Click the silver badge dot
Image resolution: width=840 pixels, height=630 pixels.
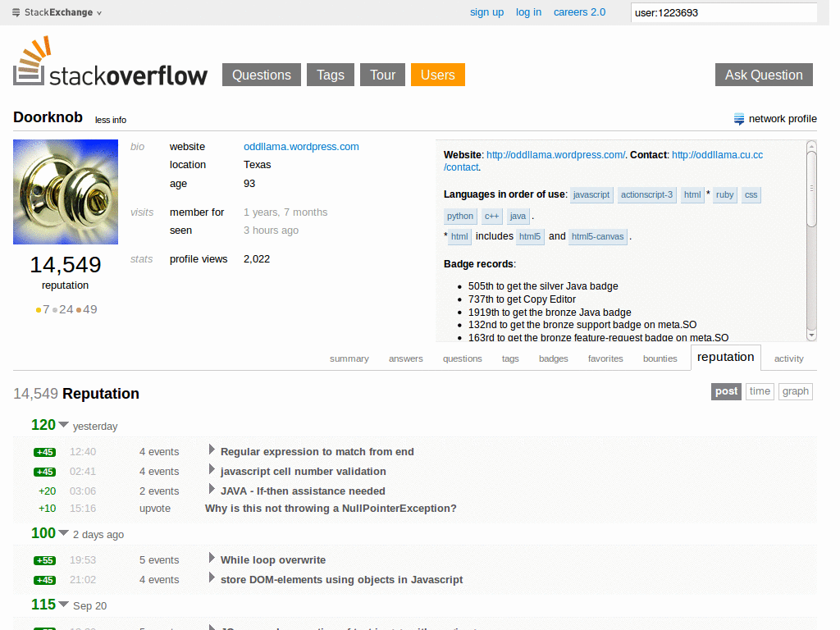pyautogui.click(x=55, y=310)
